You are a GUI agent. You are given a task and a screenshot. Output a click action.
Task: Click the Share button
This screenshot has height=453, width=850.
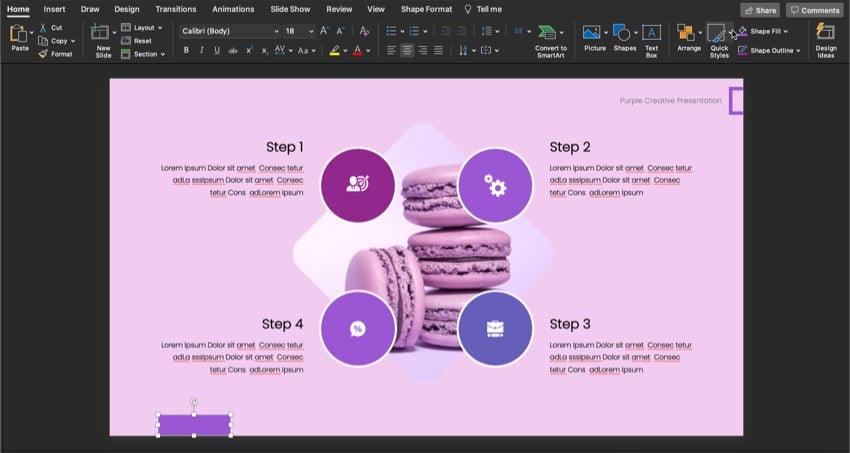coord(760,10)
